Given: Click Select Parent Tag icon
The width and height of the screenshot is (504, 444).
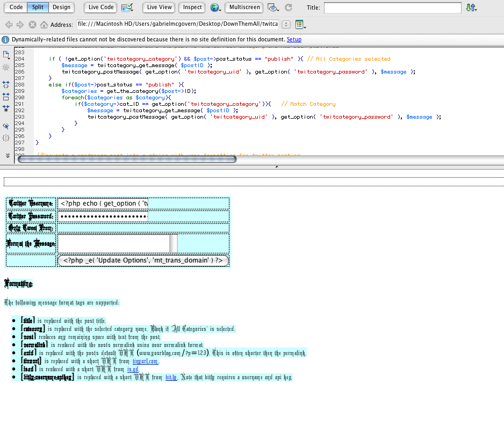Looking at the screenshot, I should [x=6, y=126].
